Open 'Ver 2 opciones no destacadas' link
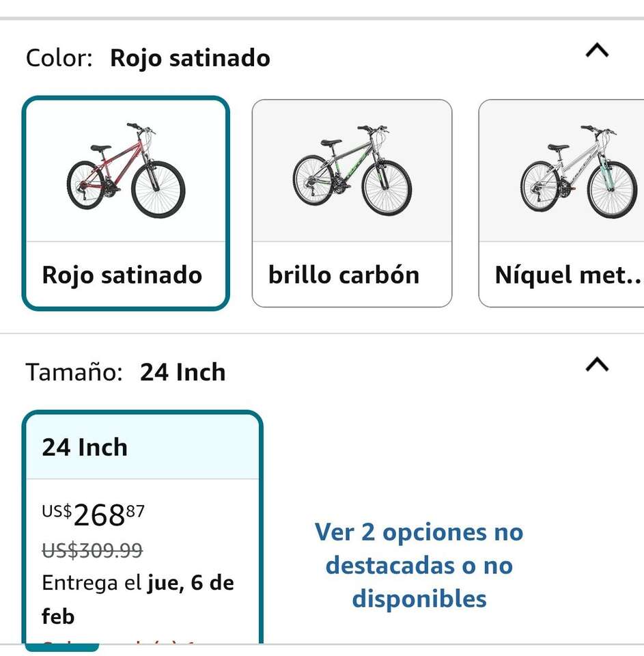644x656 pixels. 419,565
